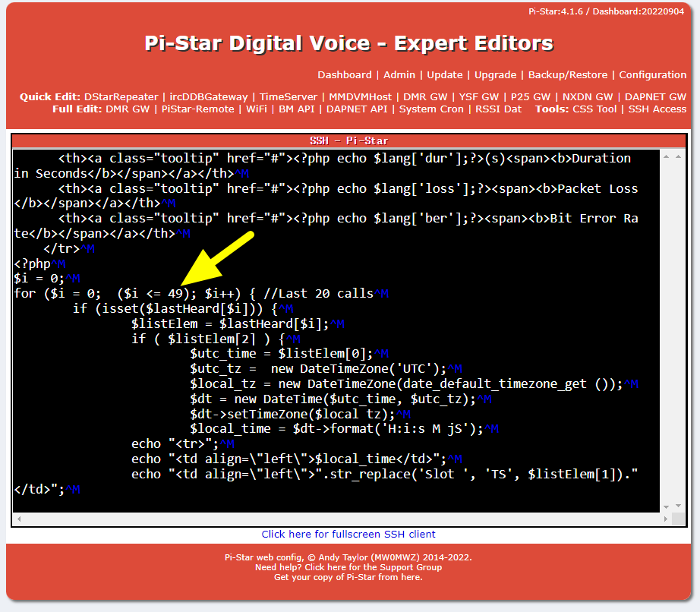This screenshot has height=612, width=700.
Task: Place cursor on the for loop line
Action: point(201,294)
